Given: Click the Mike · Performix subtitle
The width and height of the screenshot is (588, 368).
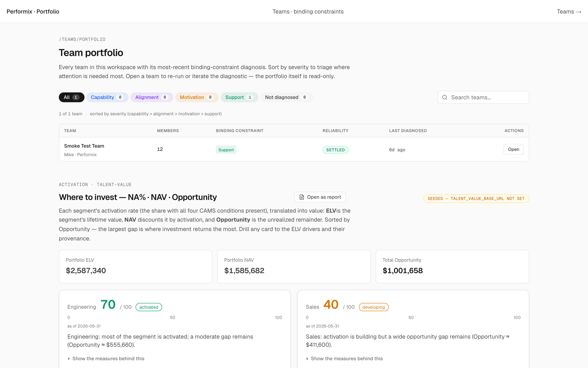Looking at the screenshot, I should point(80,155).
